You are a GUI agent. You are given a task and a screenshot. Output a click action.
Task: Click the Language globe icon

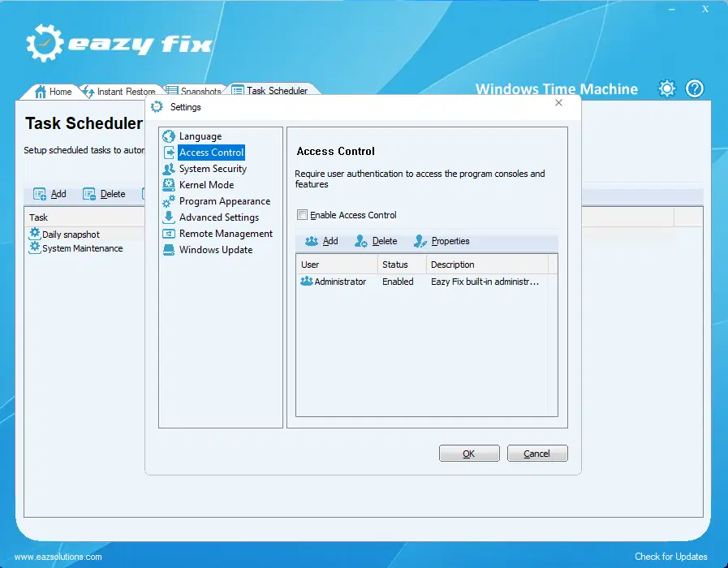169,136
